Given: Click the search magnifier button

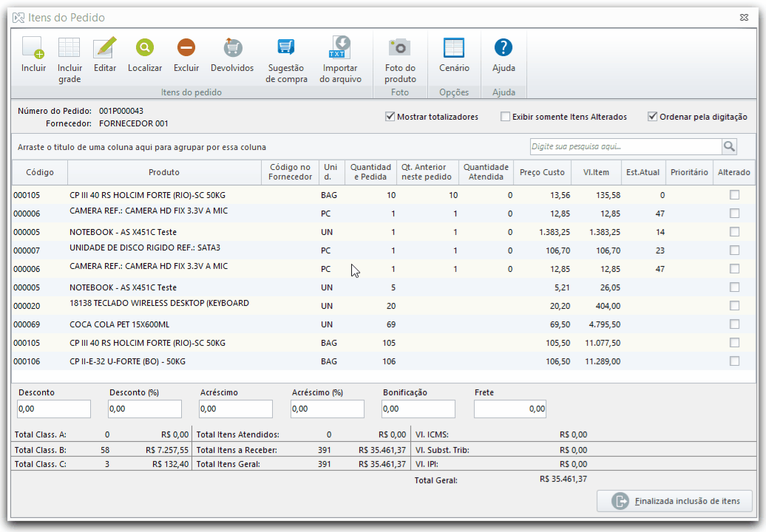Looking at the screenshot, I should tap(729, 146).
